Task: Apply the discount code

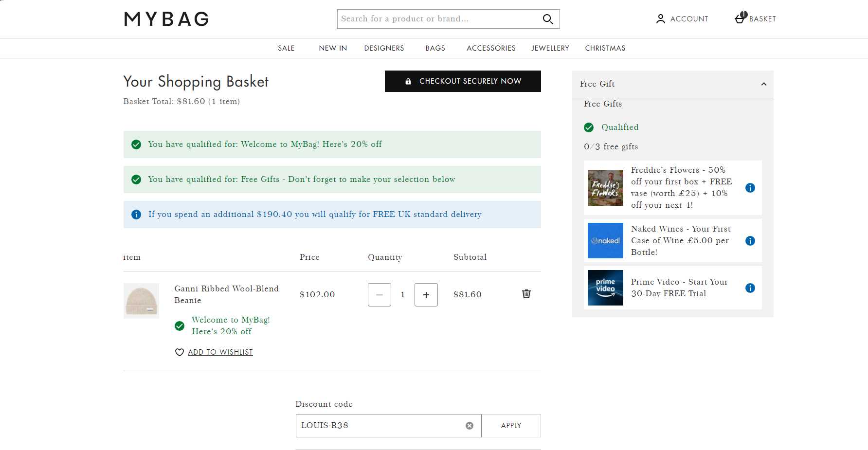Action: pos(511,426)
